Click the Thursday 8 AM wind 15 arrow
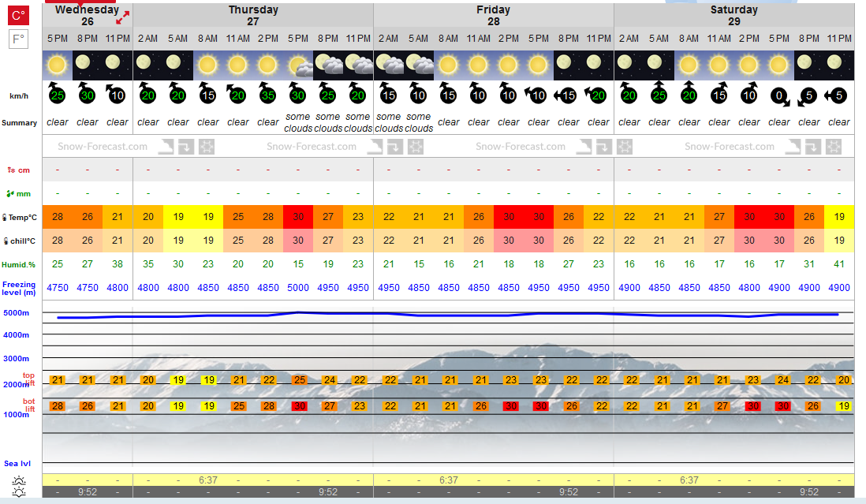The image size is (866, 504). (207, 93)
